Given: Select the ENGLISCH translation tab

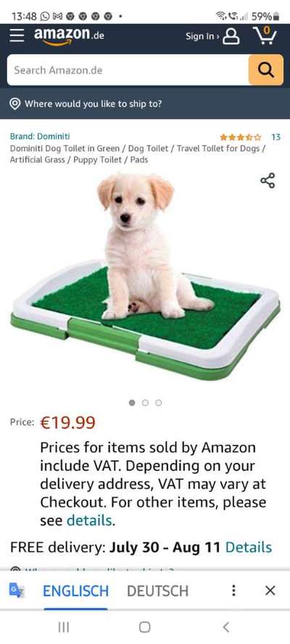Looking at the screenshot, I should click(75, 591).
